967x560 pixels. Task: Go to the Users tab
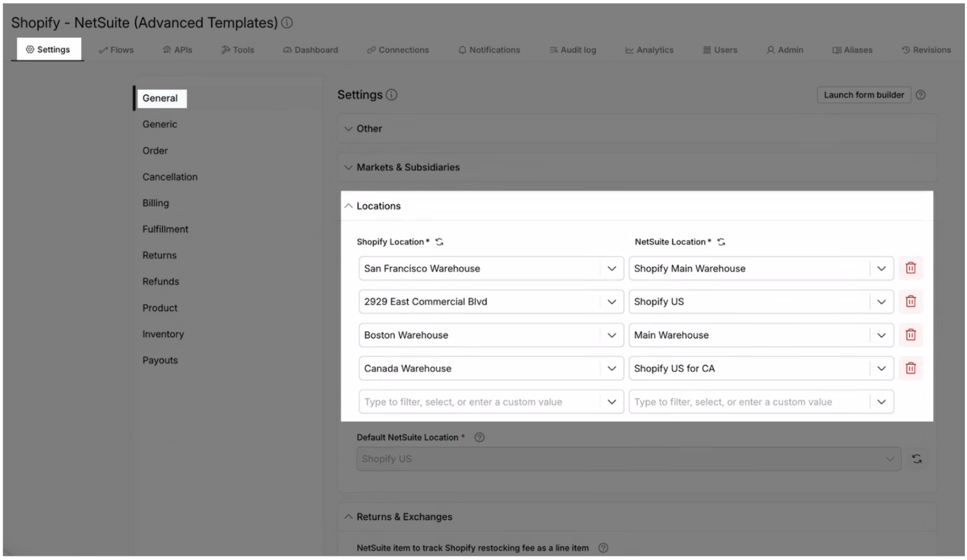pos(720,50)
